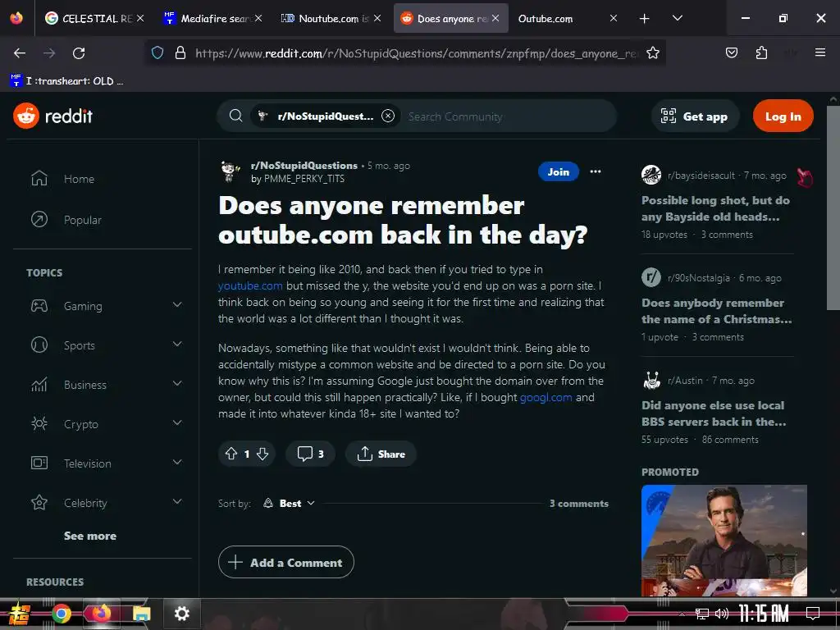840x630 pixels.
Task: Expand the Crypto topic
Action: 177,423
